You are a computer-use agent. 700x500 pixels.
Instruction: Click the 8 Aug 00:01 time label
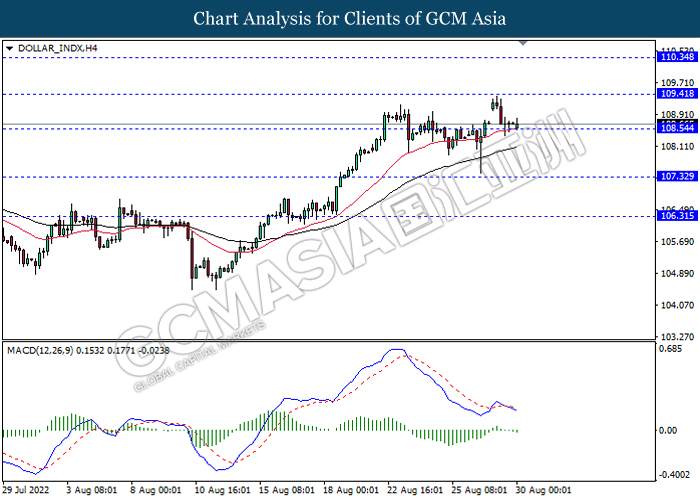[156, 490]
